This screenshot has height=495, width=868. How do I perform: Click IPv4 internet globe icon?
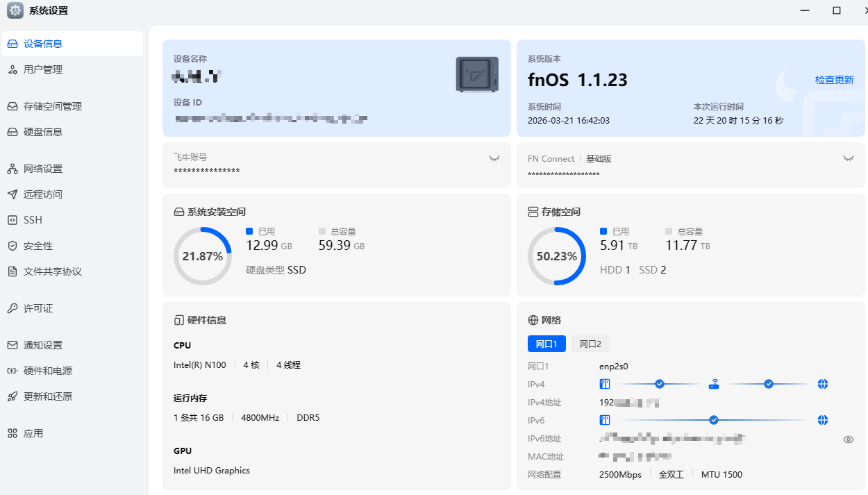[823, 384]
